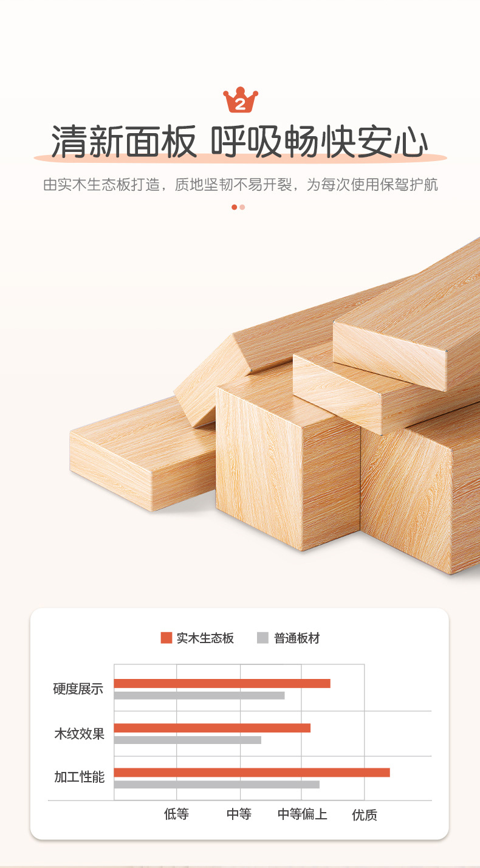480x868 pixels.
Task: Select the second lighter pagination dot
Action: pos(242,207)
